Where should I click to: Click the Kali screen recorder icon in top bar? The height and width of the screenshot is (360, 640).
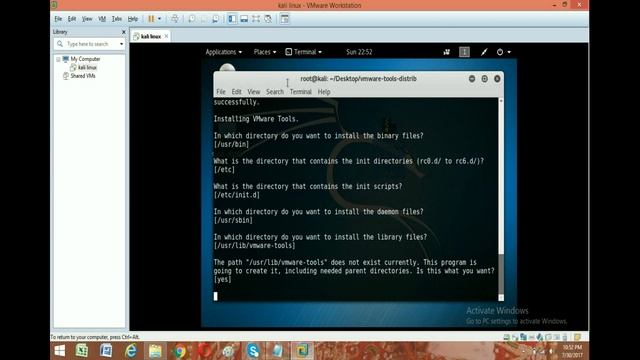coord(447,52)
